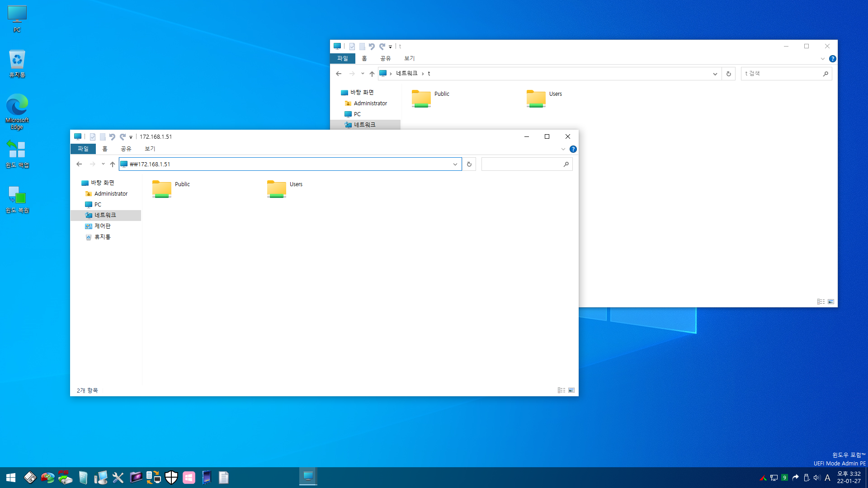
Task: Select Users folder in 172.168.1.51 window
Action: (285, 188)
